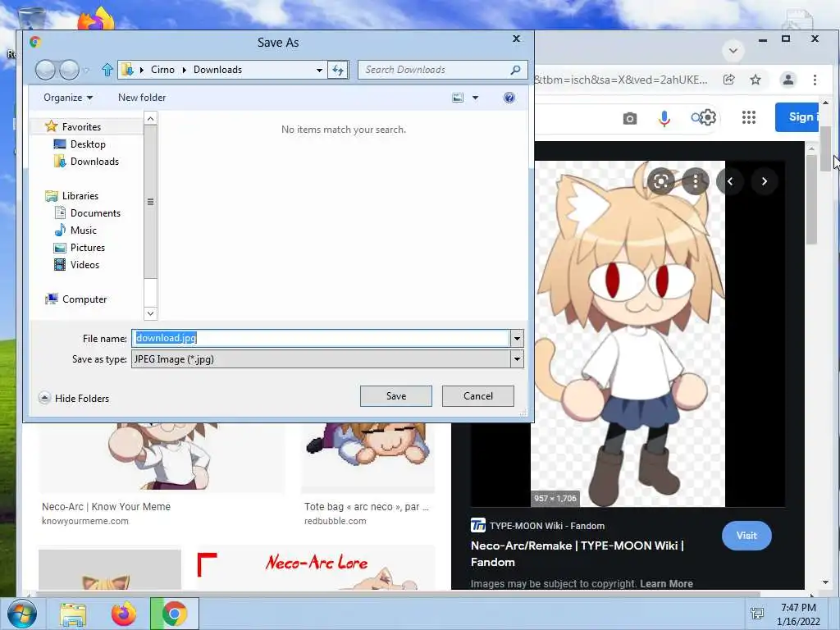Image resolution: width=840 pixels, height=630 pixels.
Task: Open Chrome's three-dot menu
Action: [815, 80]
